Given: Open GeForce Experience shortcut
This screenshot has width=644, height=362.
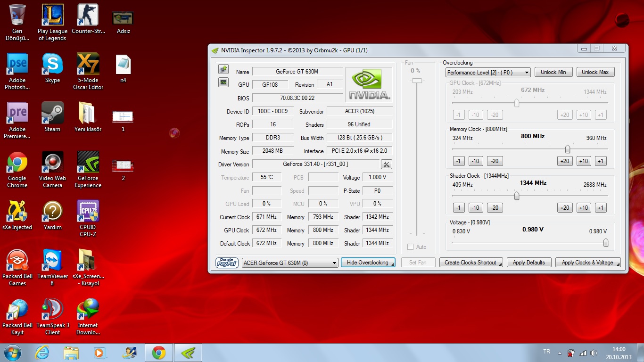Looking at the screenshot, I should tap(88, 169).
